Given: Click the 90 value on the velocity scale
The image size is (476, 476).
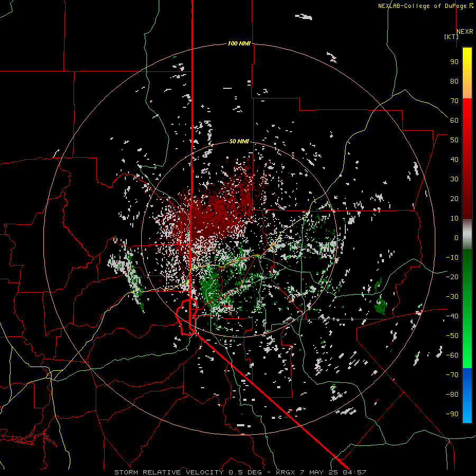Looking at the screenshot, I should 454,62.
